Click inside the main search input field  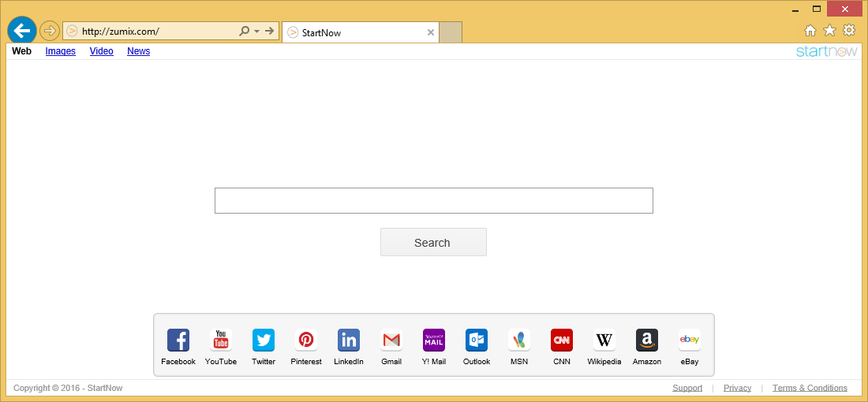point(433,200)
